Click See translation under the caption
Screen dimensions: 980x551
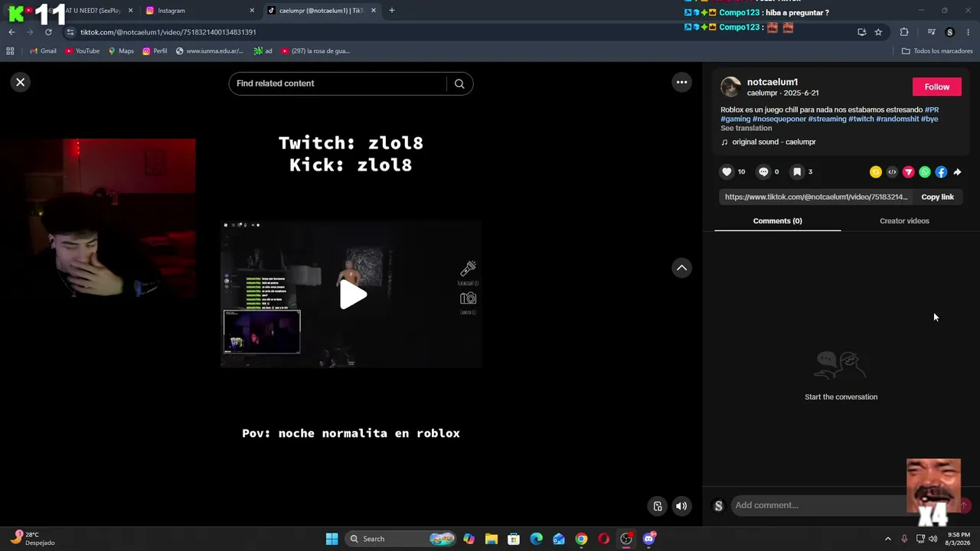746,128
